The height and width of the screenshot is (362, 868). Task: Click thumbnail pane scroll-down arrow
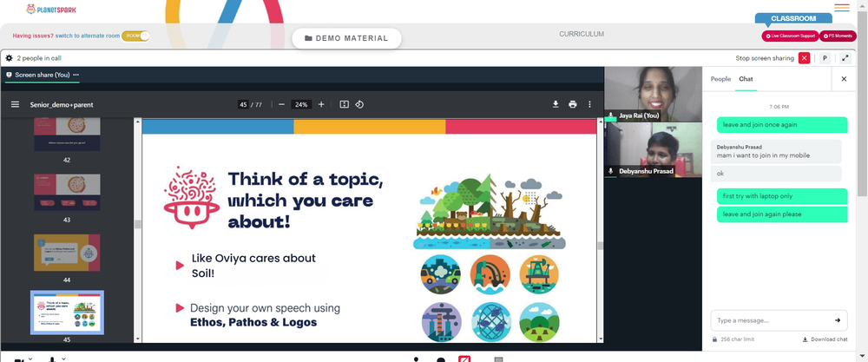pos(137,339)
